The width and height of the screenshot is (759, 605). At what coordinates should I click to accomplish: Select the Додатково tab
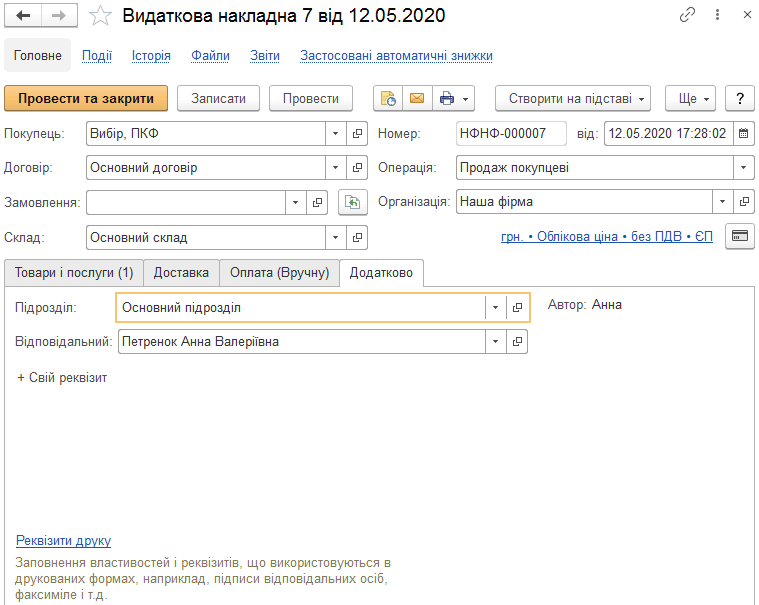coord(381,272)
